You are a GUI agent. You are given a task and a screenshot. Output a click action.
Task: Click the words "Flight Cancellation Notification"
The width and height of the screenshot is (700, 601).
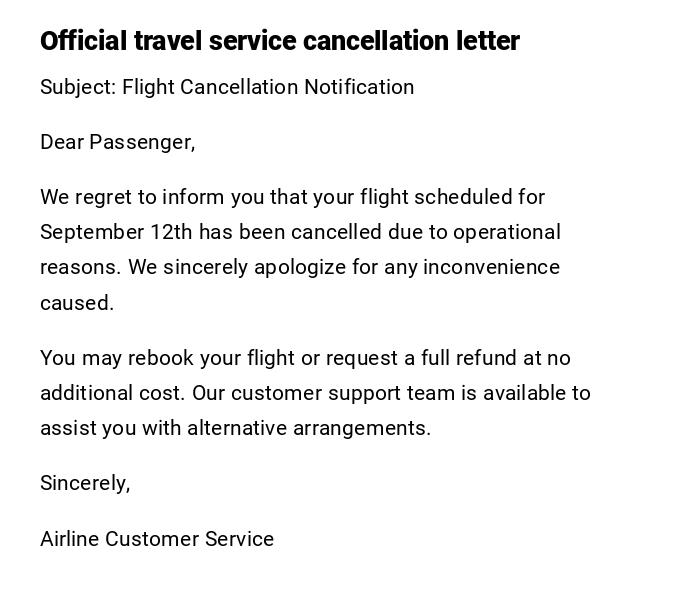268,87
